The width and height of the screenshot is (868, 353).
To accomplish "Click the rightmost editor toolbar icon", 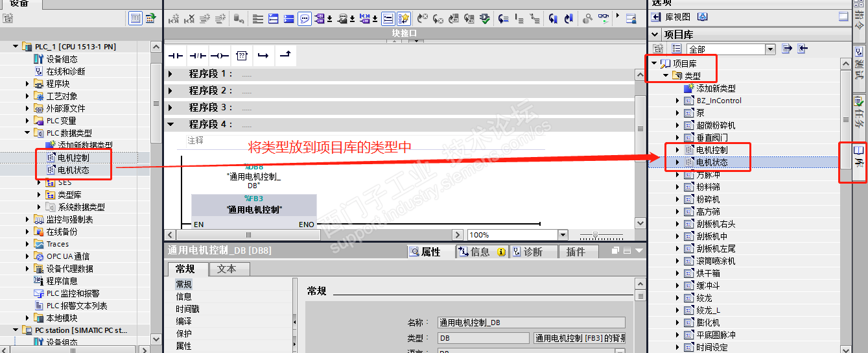I will coord(631,19).
